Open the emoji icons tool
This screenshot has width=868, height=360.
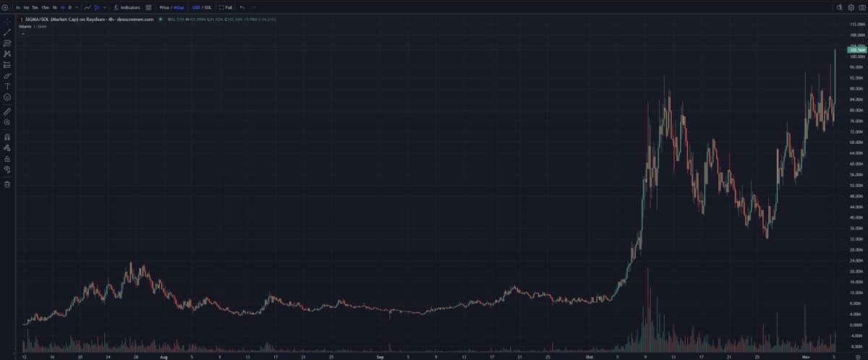click(x=7, y=97)
